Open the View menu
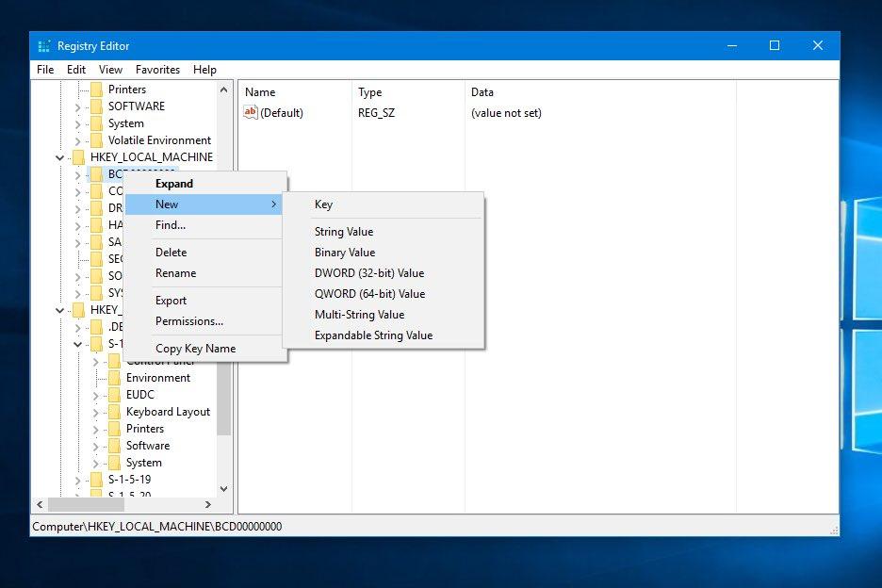882x588 pixels. 111,70
